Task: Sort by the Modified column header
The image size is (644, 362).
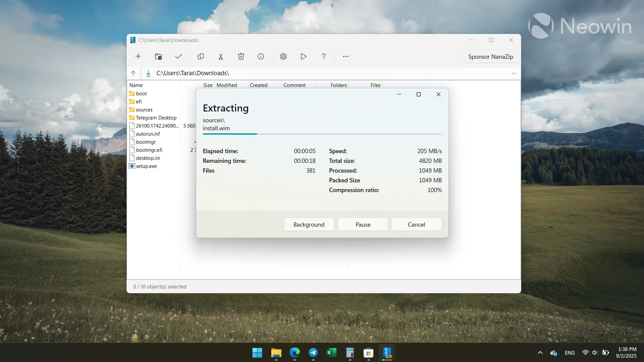Action: click(x=227, y=85)
